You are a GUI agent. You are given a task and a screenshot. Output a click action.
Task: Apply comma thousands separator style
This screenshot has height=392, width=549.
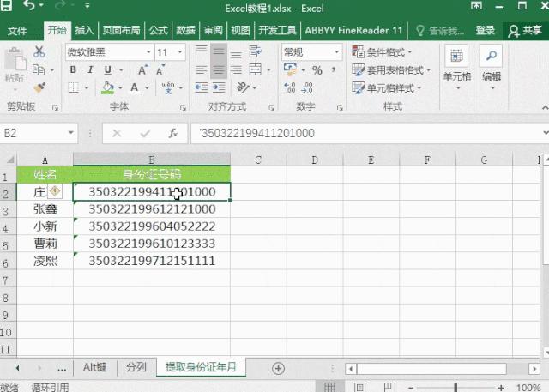(334, 70)
